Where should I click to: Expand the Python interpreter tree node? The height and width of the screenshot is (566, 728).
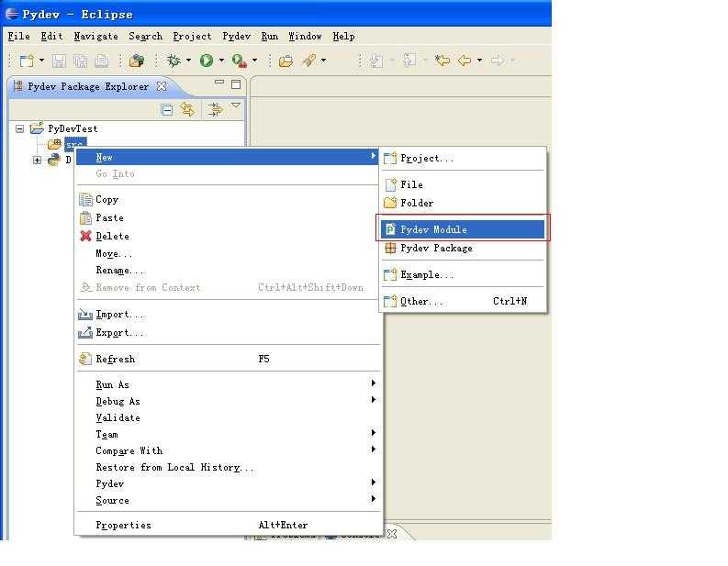[37, 160]
